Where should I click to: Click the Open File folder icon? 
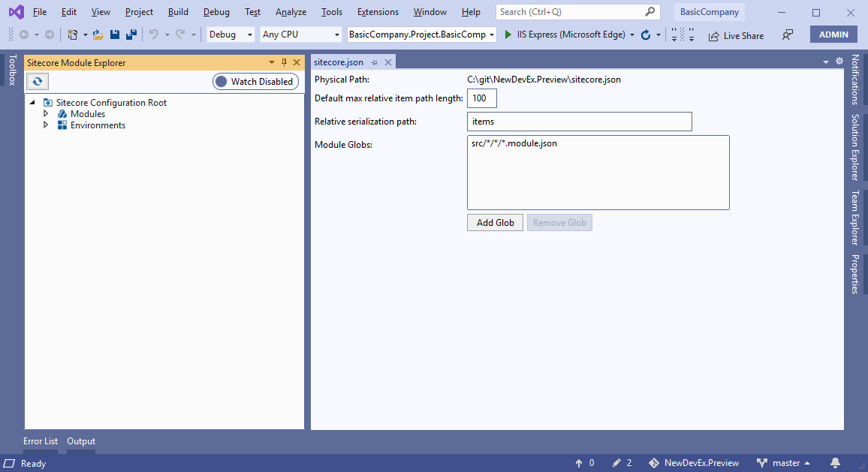[98, 35]
